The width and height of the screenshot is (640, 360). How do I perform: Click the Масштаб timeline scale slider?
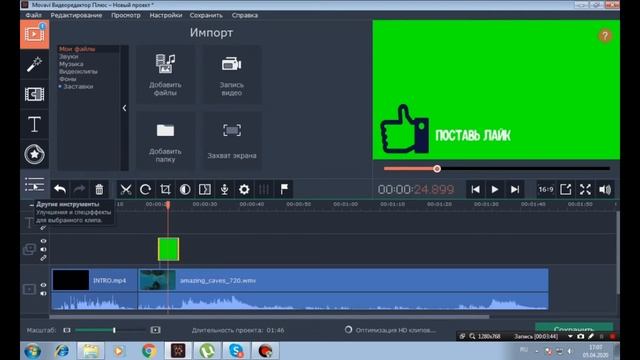[x=110, y=330]
